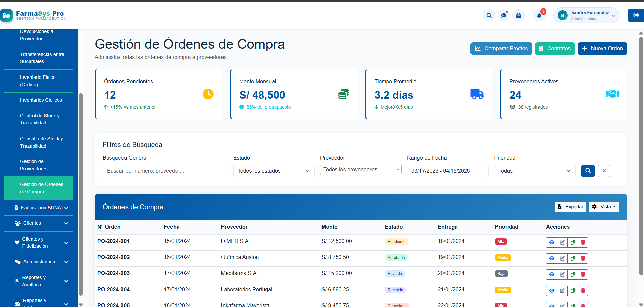Edit order PO-2024-002 with pencil icon
This screenshot has height=307, width=644.
tap(562, 258)
